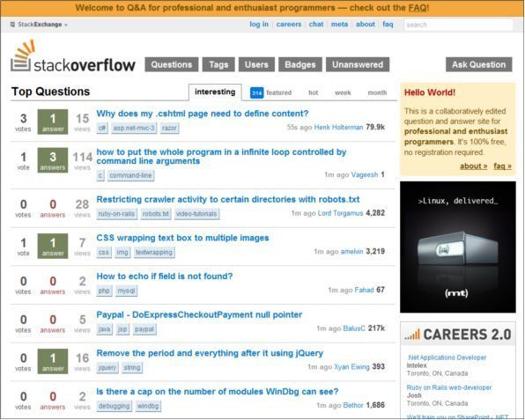The width and height of the screenshot is (525, 420).
Task: Open the question about WinDbg modules cap
Action: pyautogui.click(x=218, y=392)
